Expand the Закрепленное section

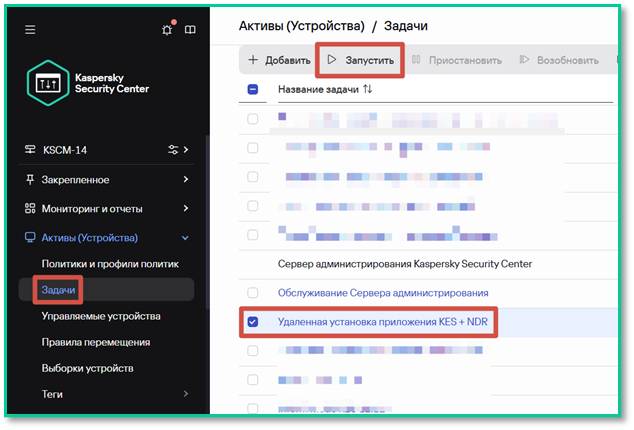pyautogui.click(x=186, y=179)
